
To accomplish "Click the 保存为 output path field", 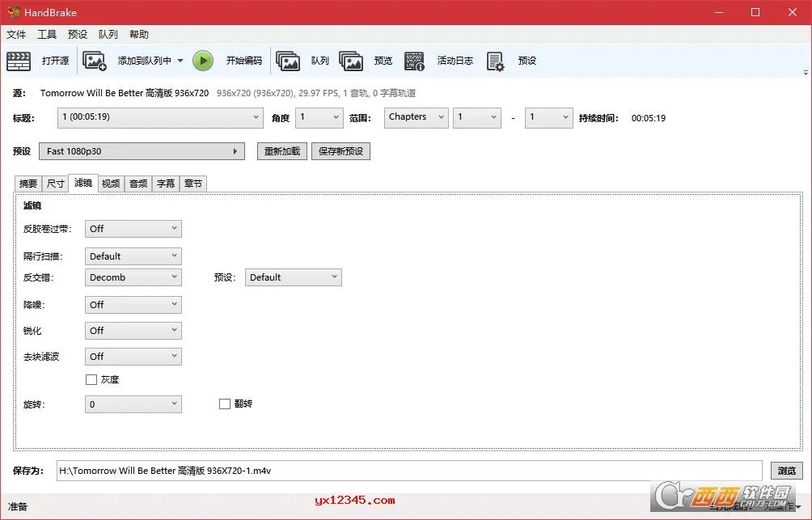I will coord(404,470).
